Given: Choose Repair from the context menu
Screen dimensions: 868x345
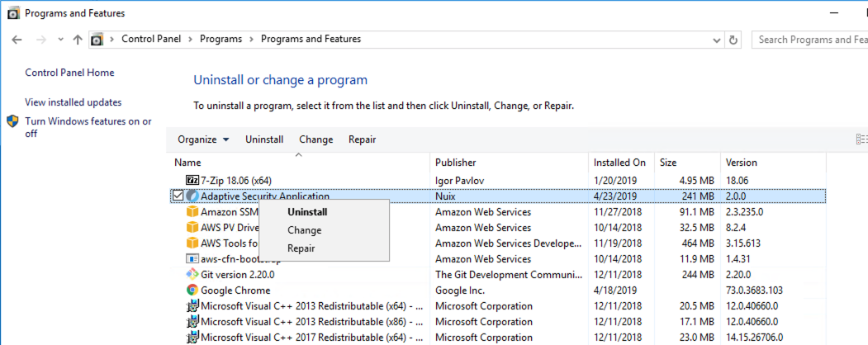Looking at the screenshot, I should [x=301, y=248].
